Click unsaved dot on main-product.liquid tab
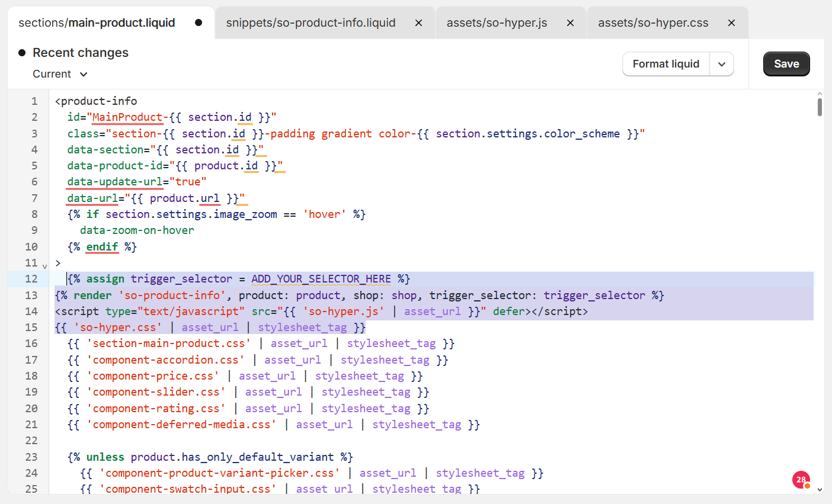This screenshot has height=504, width=832. (199, 23)
